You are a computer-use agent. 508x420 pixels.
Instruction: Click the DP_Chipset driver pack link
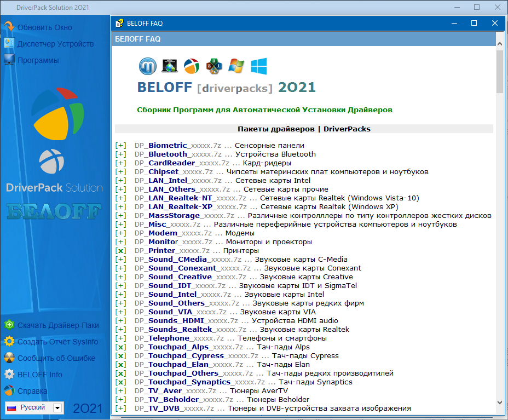coord(163,172)
